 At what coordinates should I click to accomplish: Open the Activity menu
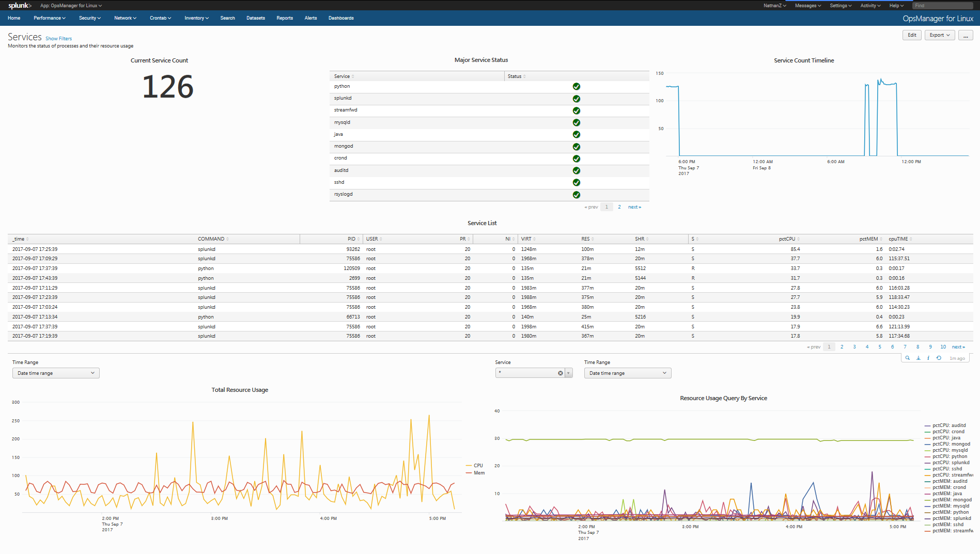[x=870, y=6]
